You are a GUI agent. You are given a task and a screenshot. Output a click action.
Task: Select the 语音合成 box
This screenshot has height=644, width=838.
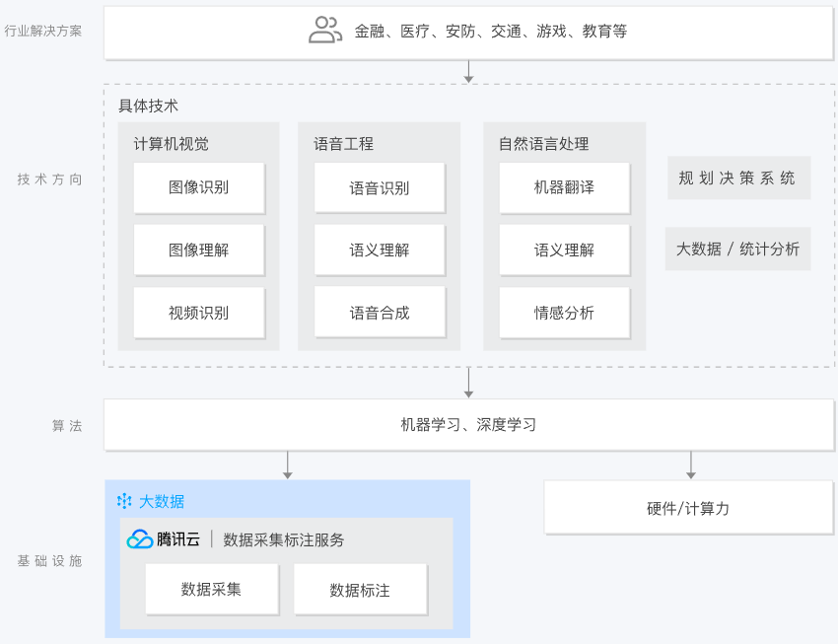coord(380,312)
